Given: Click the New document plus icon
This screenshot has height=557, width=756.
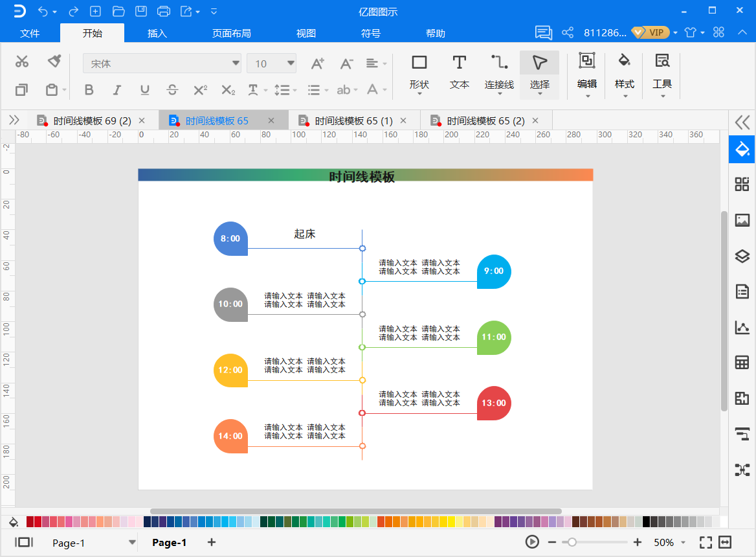Looking at the screenshot, I should tap(95, 11).
